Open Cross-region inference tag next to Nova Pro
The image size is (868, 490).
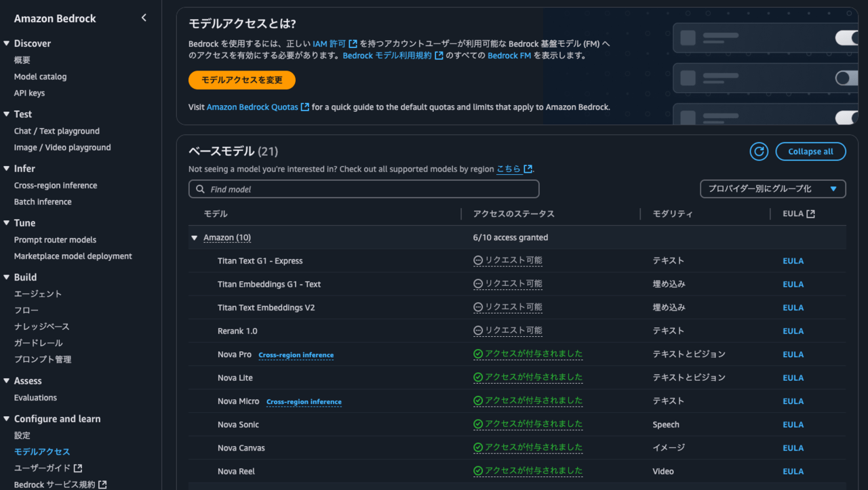(x=296, y=355)
